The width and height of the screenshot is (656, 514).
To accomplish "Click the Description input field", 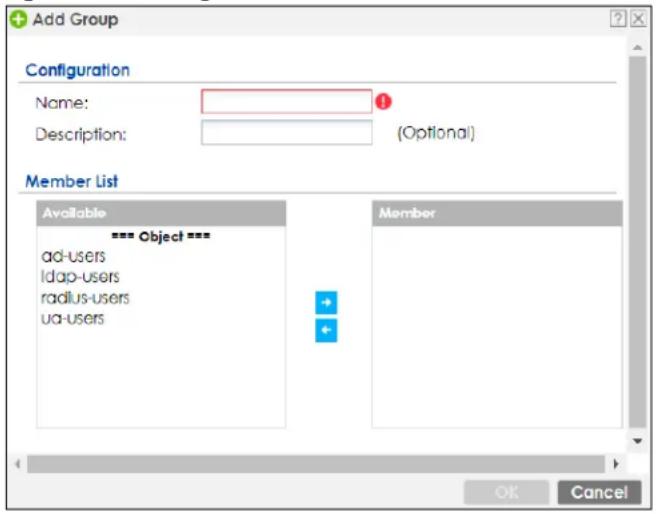I will 286,133.
